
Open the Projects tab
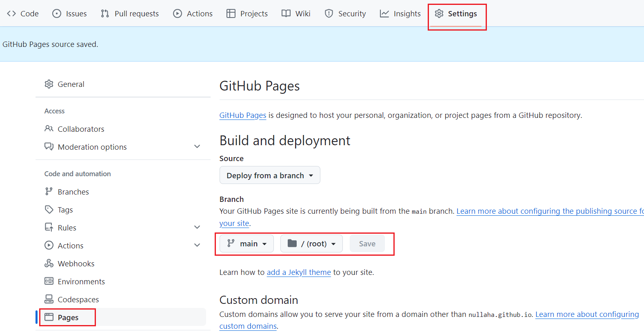[247, 13]
